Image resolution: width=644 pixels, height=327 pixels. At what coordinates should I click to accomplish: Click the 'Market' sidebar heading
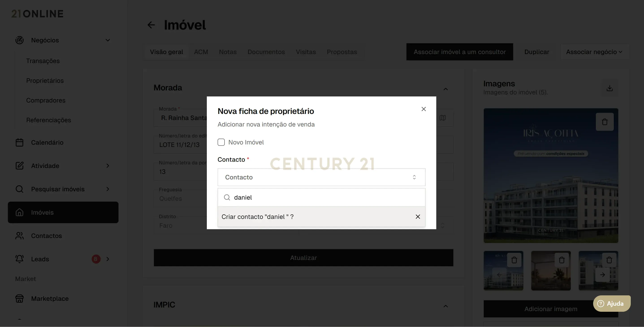[26, 279]
